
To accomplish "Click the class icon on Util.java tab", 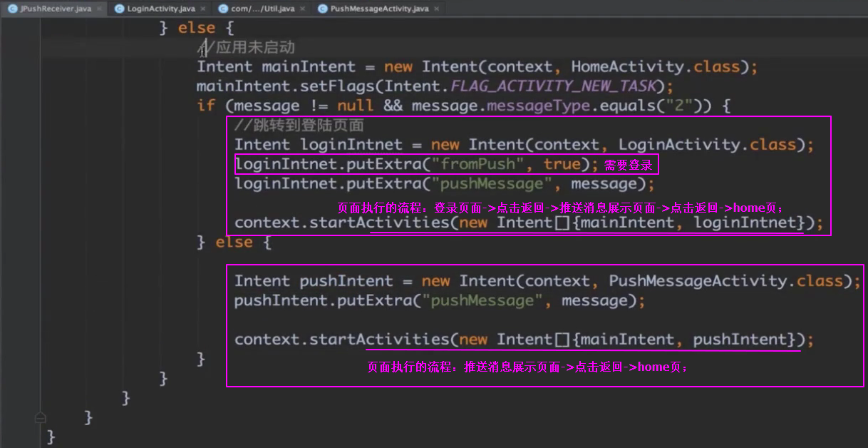I will click(x=224, y=9).
